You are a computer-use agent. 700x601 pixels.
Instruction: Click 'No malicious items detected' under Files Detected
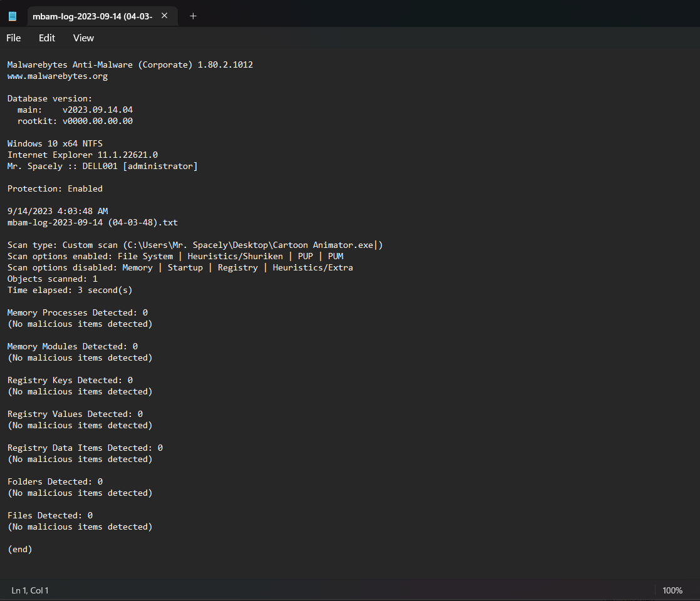coord(80,527)
